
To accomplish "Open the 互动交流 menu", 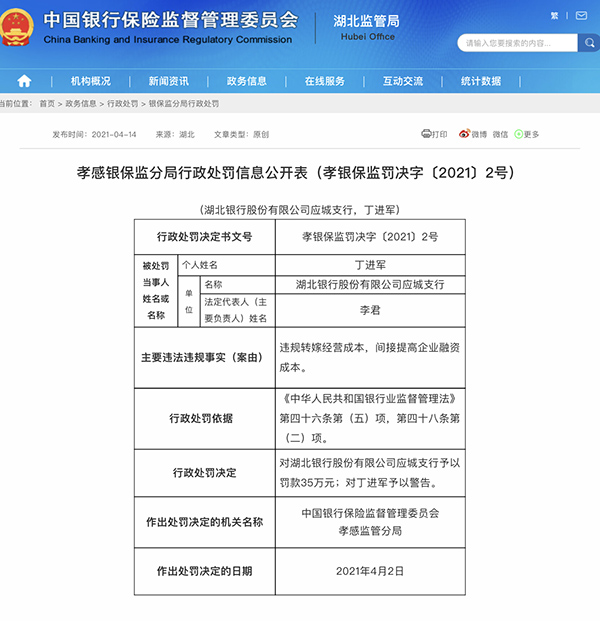I will pos(402,81).
